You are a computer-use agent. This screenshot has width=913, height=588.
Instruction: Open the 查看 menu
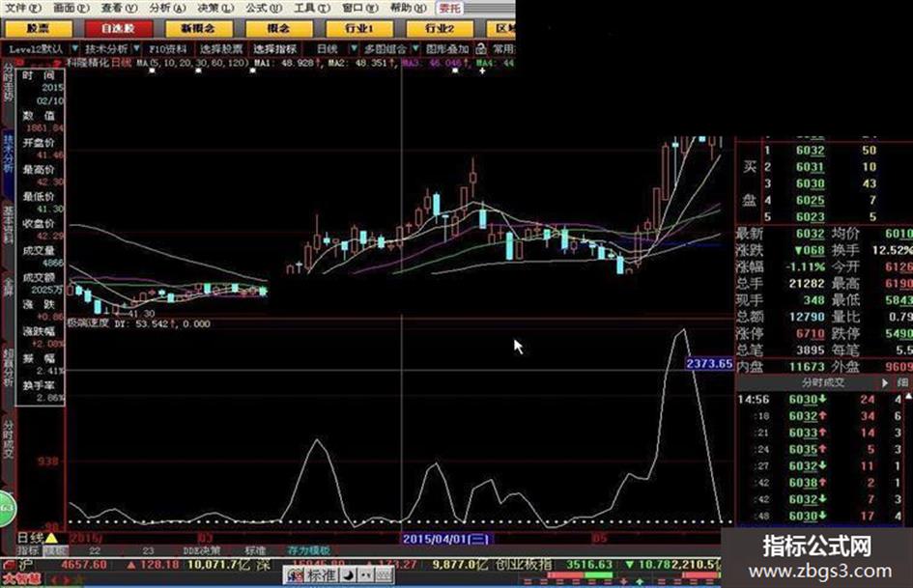(119, 8)
